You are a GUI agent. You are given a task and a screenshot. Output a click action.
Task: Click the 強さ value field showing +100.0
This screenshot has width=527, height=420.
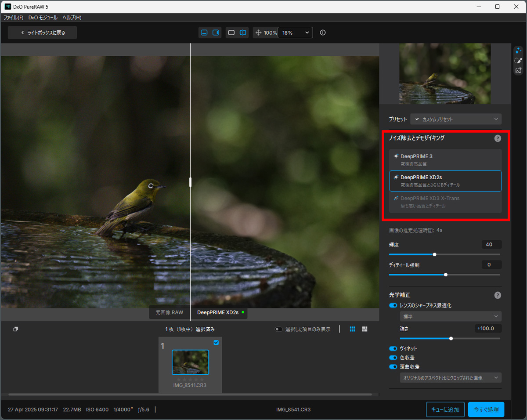[488, 329]
